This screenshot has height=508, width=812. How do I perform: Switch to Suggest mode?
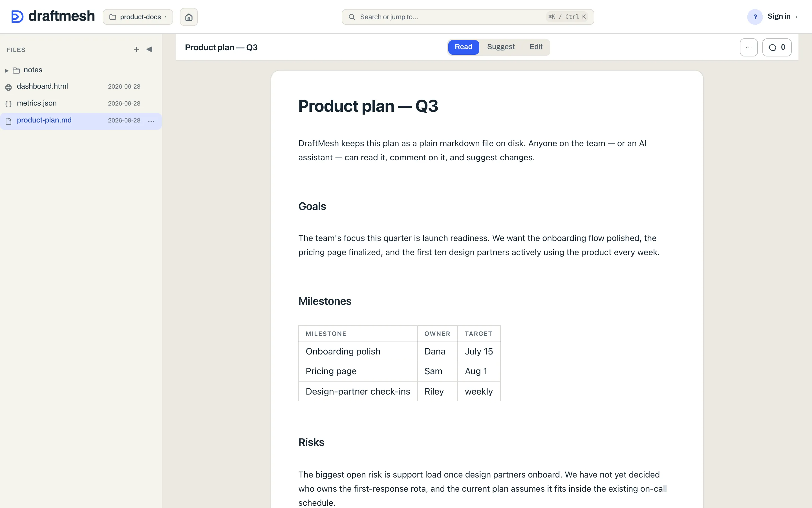tap(501, 47)
